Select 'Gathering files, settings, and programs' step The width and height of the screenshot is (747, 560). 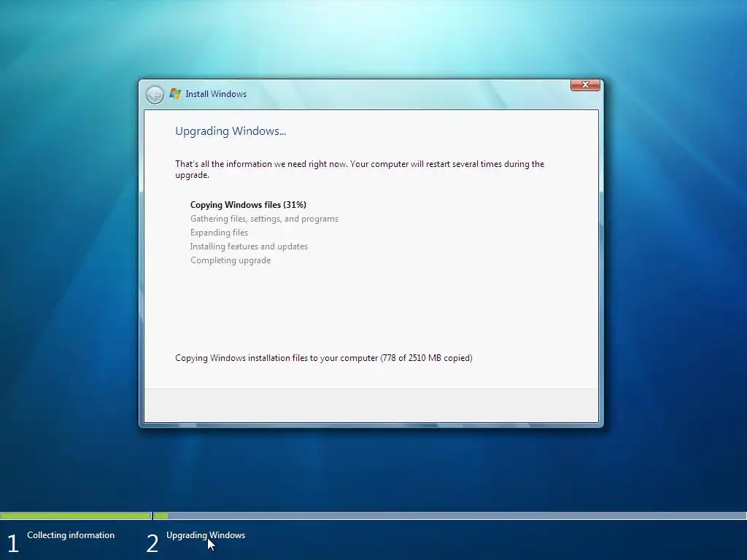[x=264, y=219]
